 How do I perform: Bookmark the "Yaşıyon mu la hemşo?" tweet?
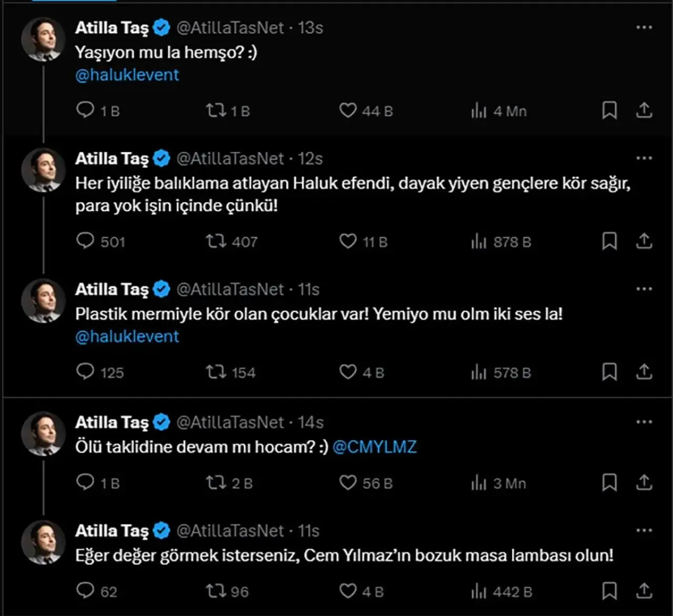(x=609, y=110)
